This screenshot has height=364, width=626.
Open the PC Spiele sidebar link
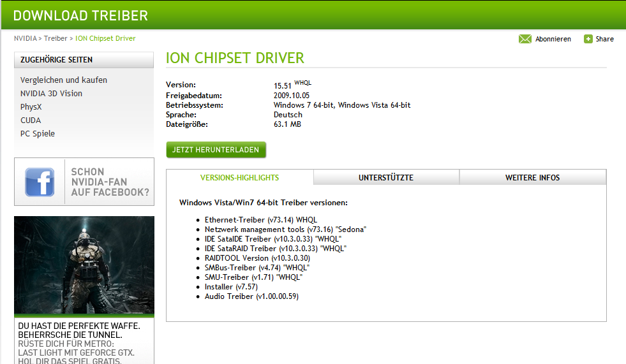(38, 134)
